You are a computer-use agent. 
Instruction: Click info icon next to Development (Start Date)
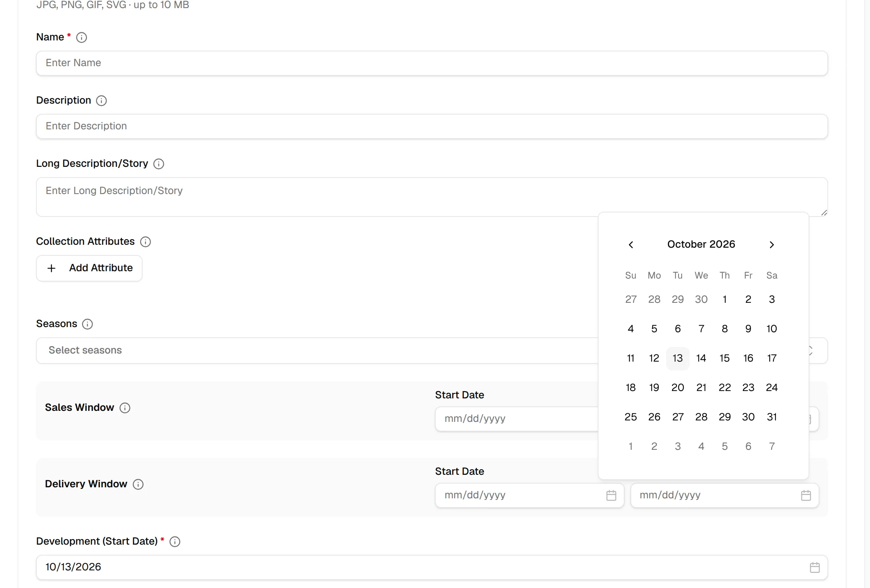click(x=175, y=542)
